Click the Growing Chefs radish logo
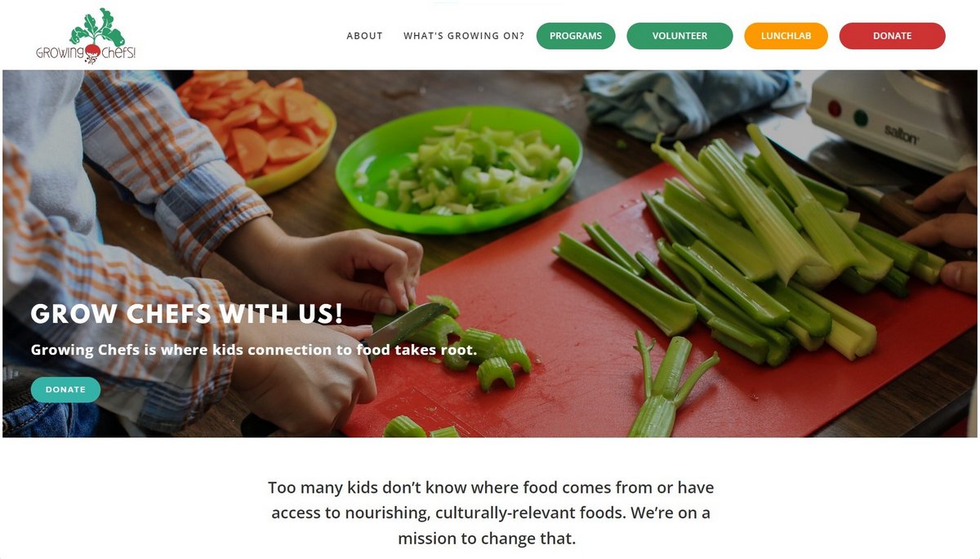Viewport: 980px width, 559px height. (x=86, y=36)
